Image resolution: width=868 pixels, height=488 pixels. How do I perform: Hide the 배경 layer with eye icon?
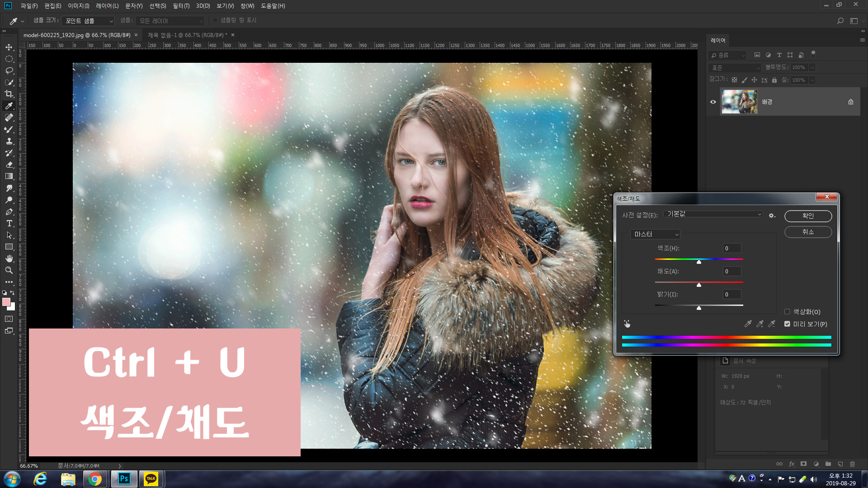(713, 102)
